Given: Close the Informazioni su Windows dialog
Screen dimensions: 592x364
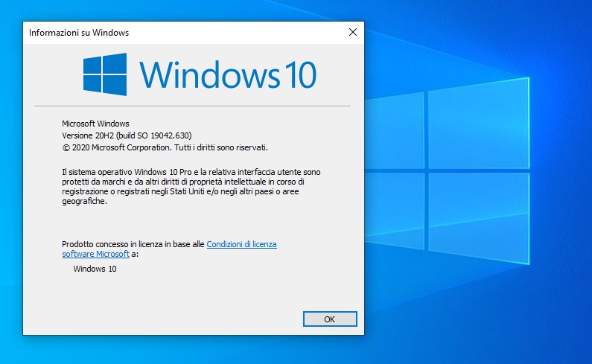Looking at the screenshot, I should pos(353,33).
